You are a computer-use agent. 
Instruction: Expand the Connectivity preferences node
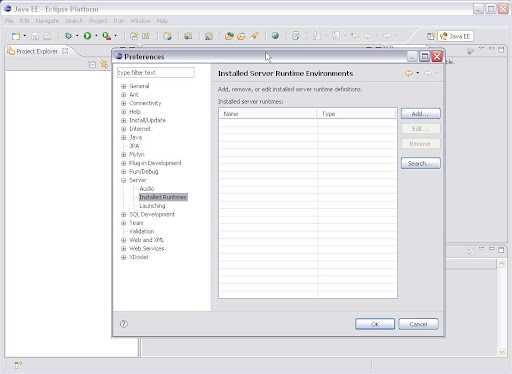tap(124, 103)
